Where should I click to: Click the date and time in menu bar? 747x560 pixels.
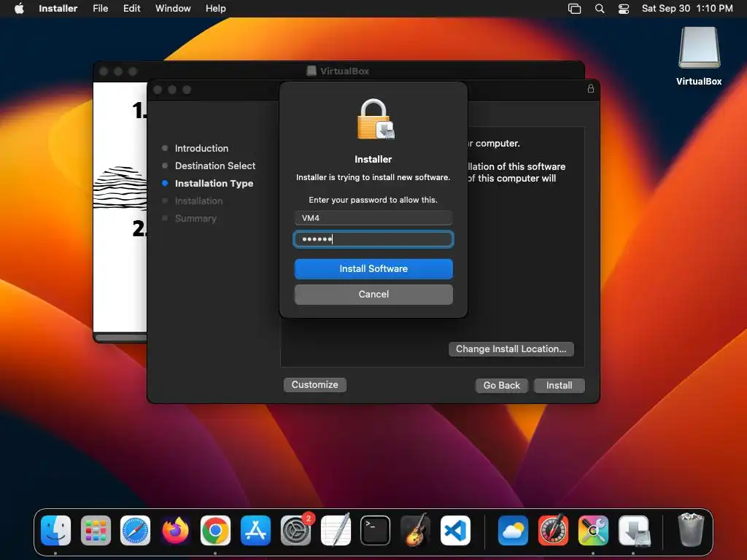click(x=687, y=8)
